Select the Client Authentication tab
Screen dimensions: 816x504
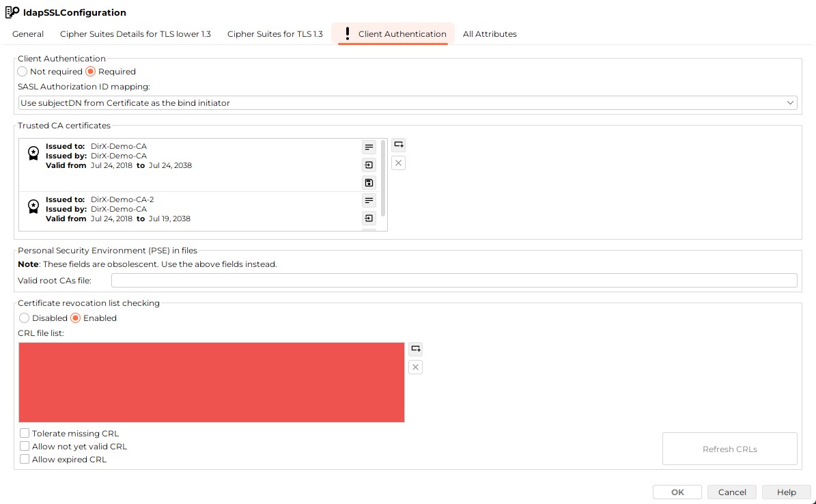coord(393,34)
